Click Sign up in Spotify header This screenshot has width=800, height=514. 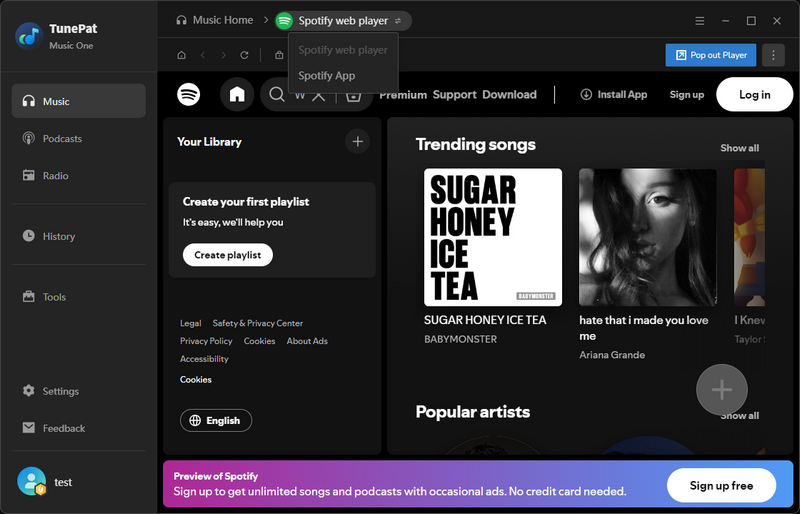tap(687, 94)
